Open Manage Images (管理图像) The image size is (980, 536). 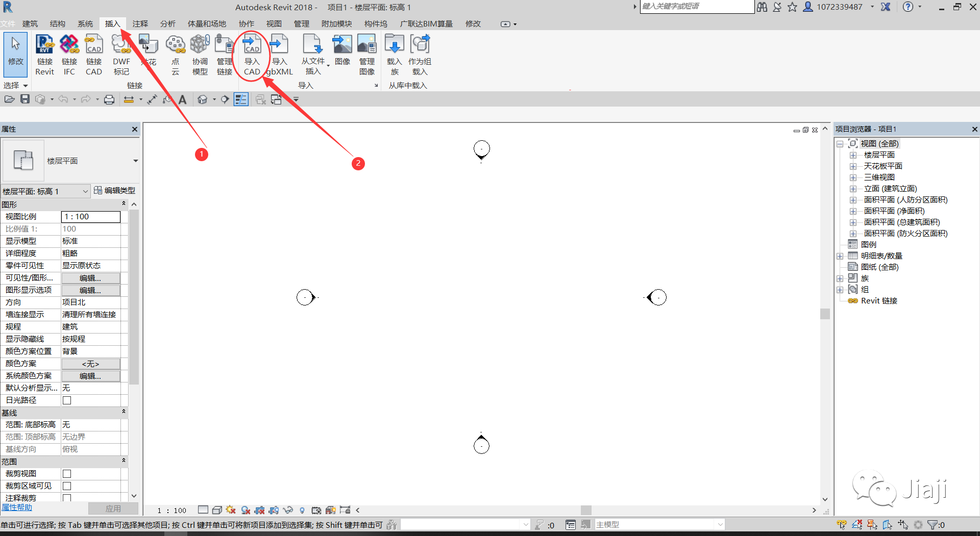366,55
